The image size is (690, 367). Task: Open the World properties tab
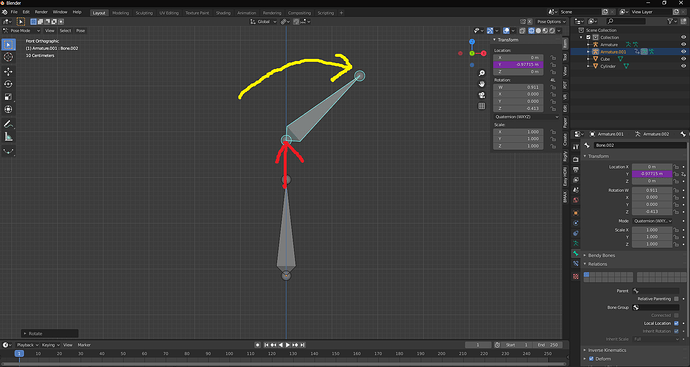pyautogui.click(x=576, y=200)
